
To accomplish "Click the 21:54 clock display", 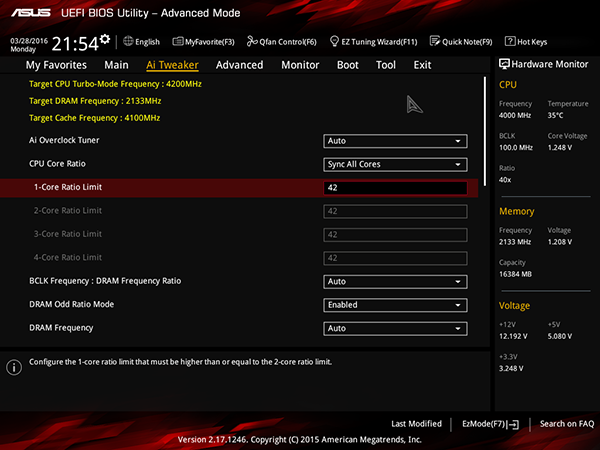I will (x=75, y=44).
